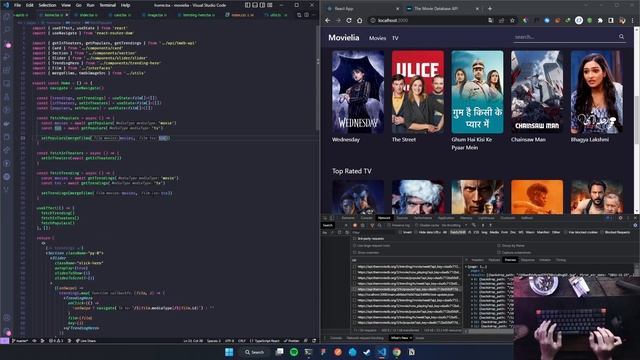Toggle the Disable cache checkbox
Viewport: 640px width, 360px height.
click(417, 225)
